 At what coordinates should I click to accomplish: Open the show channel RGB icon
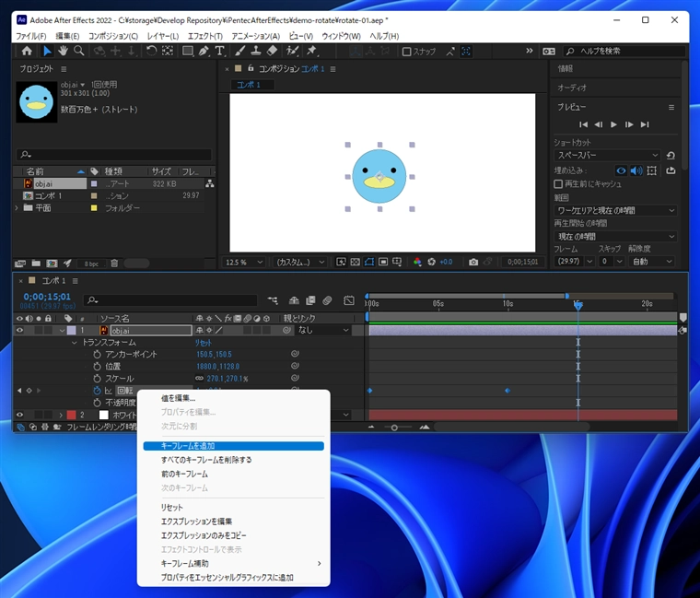click(x=417, y=263)
